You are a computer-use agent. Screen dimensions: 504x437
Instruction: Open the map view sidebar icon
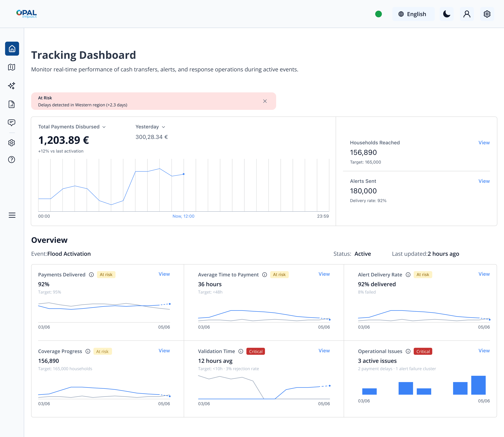11,67
